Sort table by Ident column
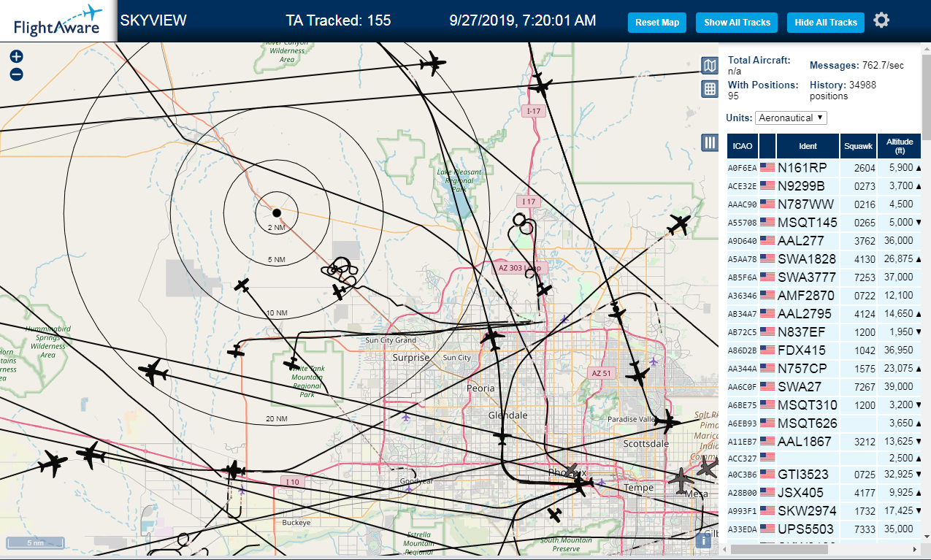The height and width of the screenshot is (560, 931). [x=808, y=146]
